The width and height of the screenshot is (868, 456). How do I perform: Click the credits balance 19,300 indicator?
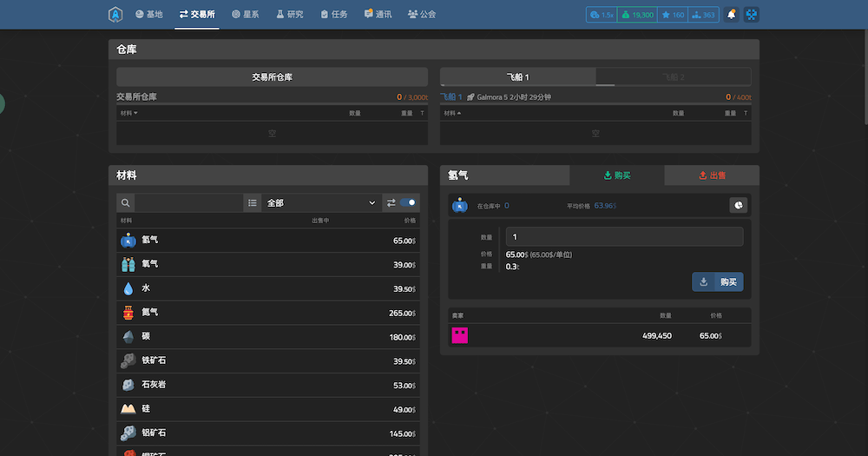tap(637, 15)
